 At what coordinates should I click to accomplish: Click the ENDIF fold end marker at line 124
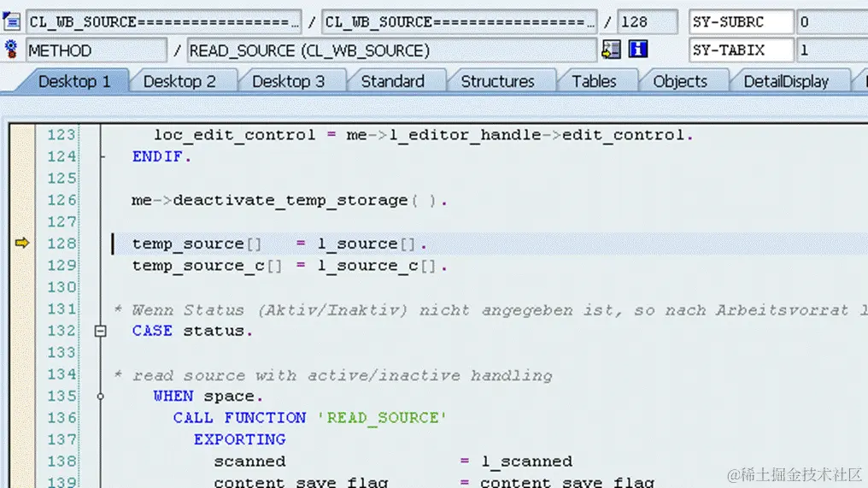pyautogui.click(x=102, y=156)
